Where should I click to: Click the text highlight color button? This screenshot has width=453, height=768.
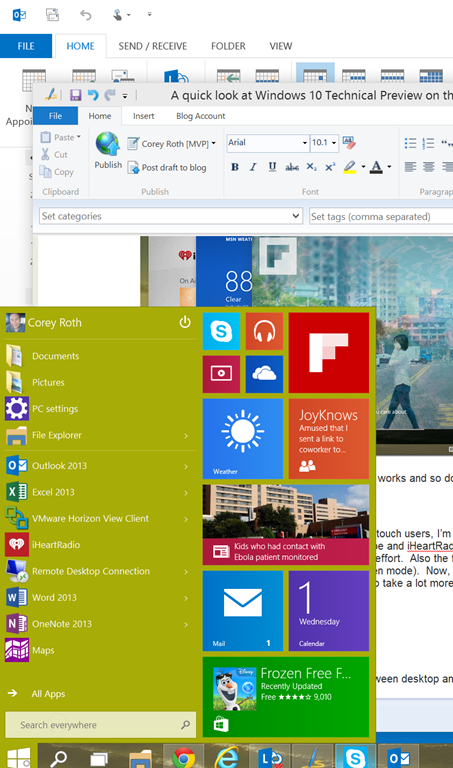350,167
